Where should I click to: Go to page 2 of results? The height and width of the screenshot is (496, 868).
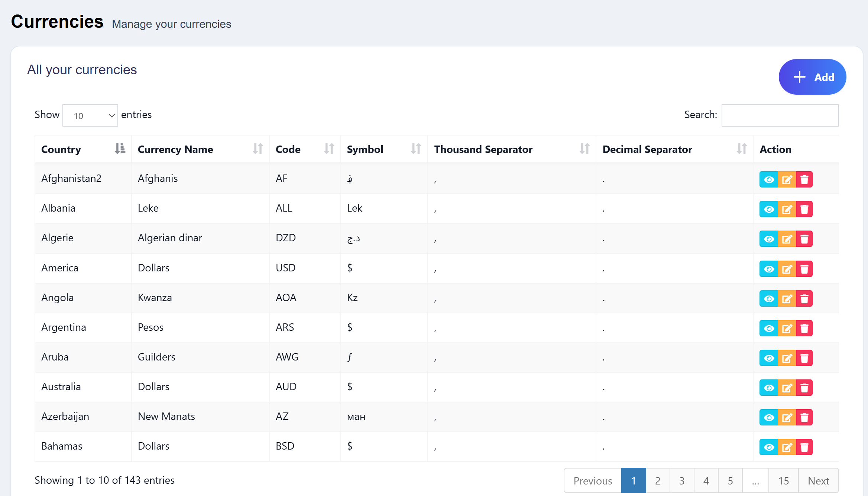click(658, 481)
